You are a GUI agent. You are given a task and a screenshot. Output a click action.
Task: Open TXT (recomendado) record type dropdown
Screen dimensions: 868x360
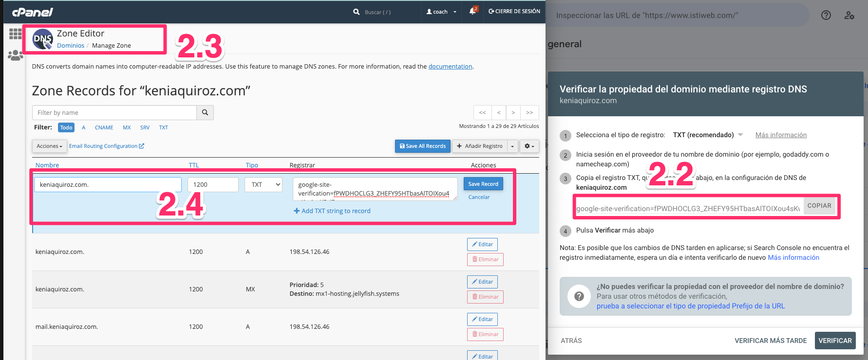coord(708,135)
